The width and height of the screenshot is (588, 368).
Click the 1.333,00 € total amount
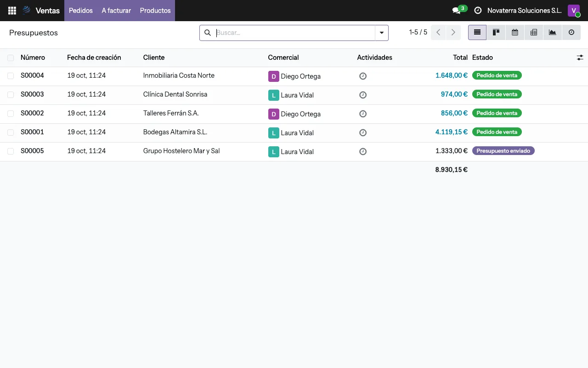pyautogui.click(x=452, y=151)
